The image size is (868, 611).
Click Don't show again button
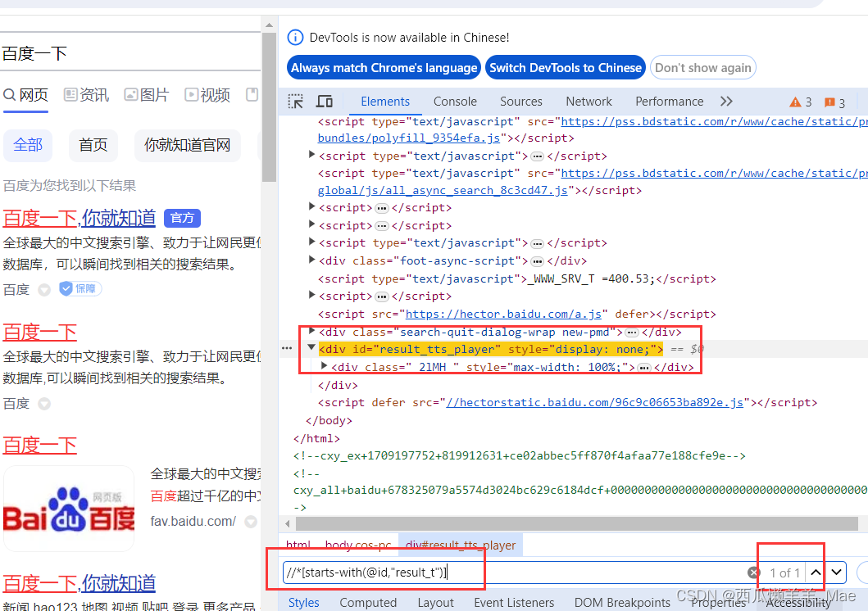pyautogui.click(x=703, y=68)
